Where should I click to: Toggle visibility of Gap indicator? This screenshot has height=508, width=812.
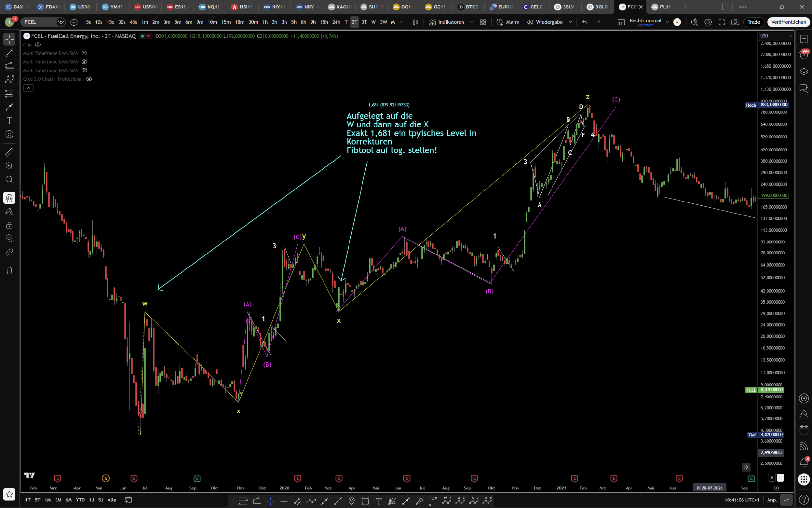38,45
